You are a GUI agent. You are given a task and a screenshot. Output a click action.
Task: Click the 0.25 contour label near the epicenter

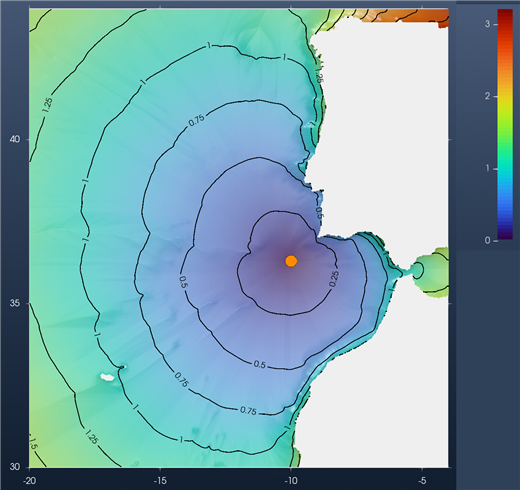pyautogui.click(x=334, y=279)
